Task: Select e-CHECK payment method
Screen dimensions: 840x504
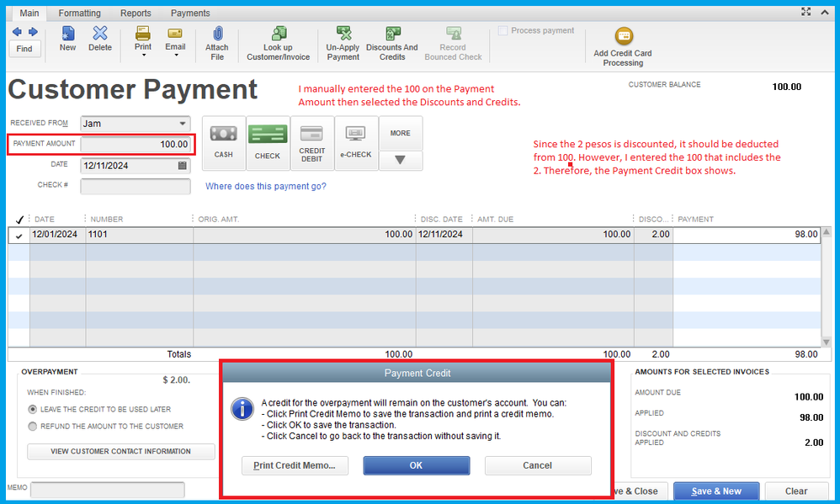Action: [356, 143]
